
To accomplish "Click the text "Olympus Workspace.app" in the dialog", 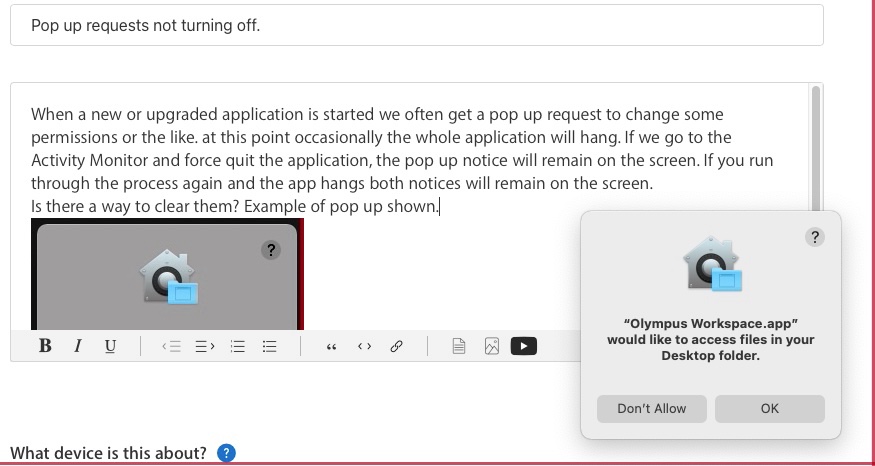I will coord(710,324).
